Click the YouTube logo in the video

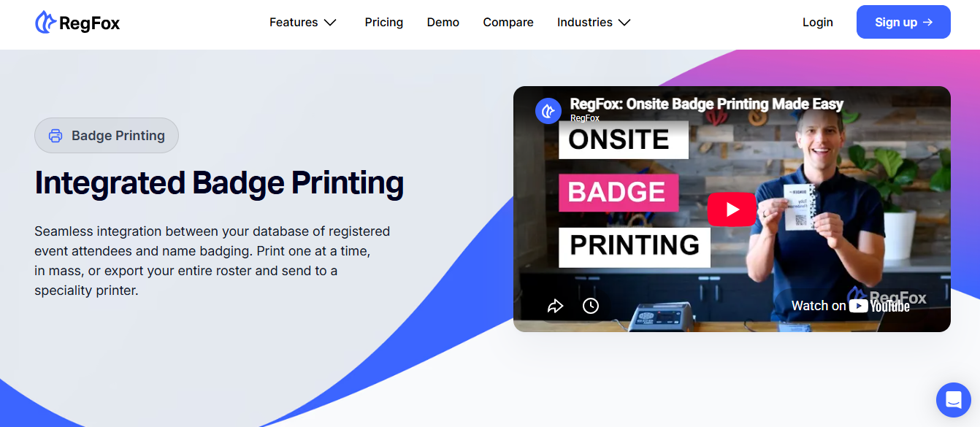pyautogui.click(x=879, y=306)
